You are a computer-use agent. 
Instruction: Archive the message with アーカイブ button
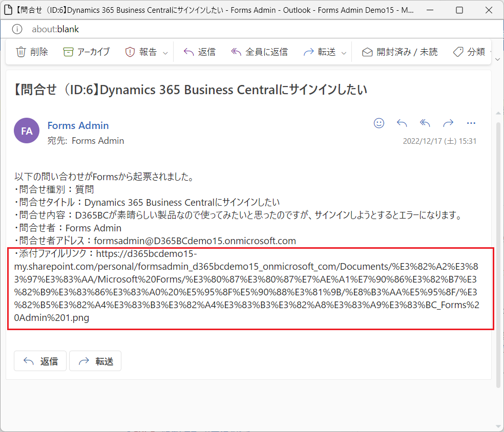tap(87, 52)
